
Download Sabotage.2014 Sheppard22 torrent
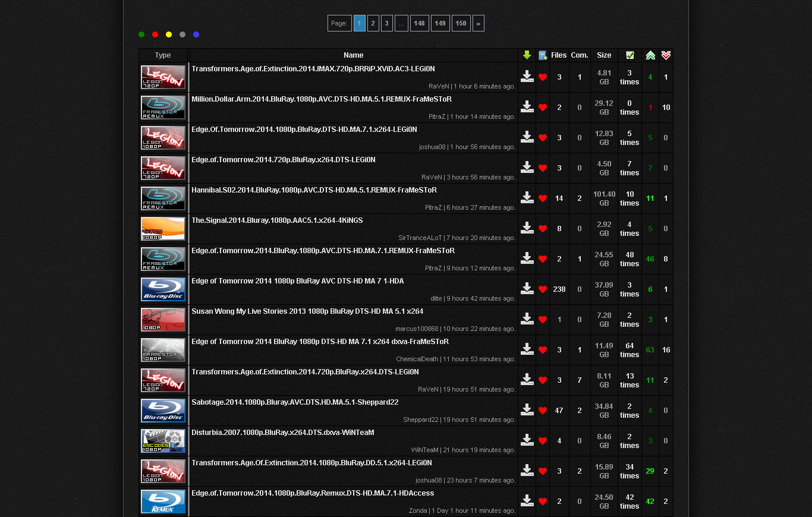tap(527, 410)
